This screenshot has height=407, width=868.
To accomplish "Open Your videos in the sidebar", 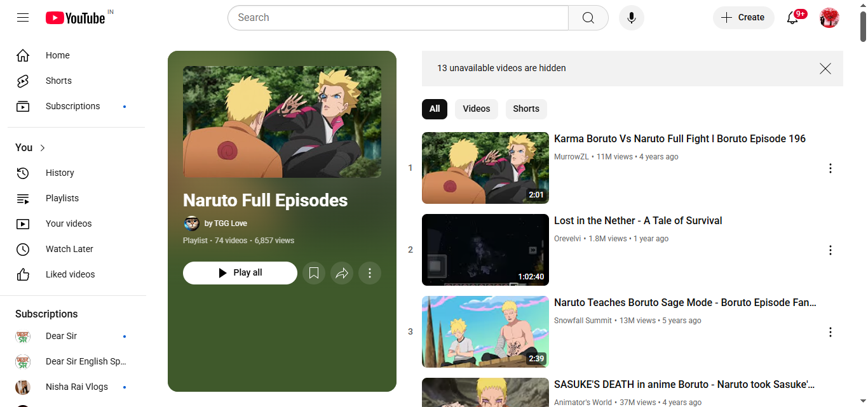I will 76,224.
